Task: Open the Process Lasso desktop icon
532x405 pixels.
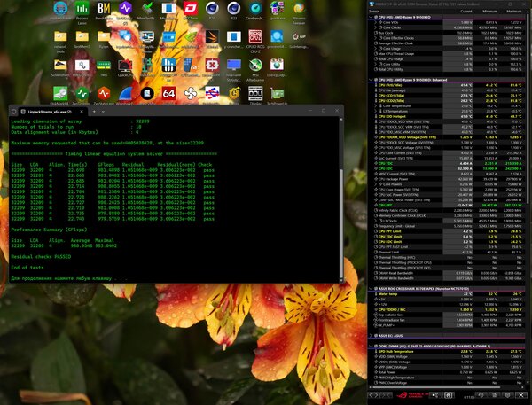Action: point(82,9)
